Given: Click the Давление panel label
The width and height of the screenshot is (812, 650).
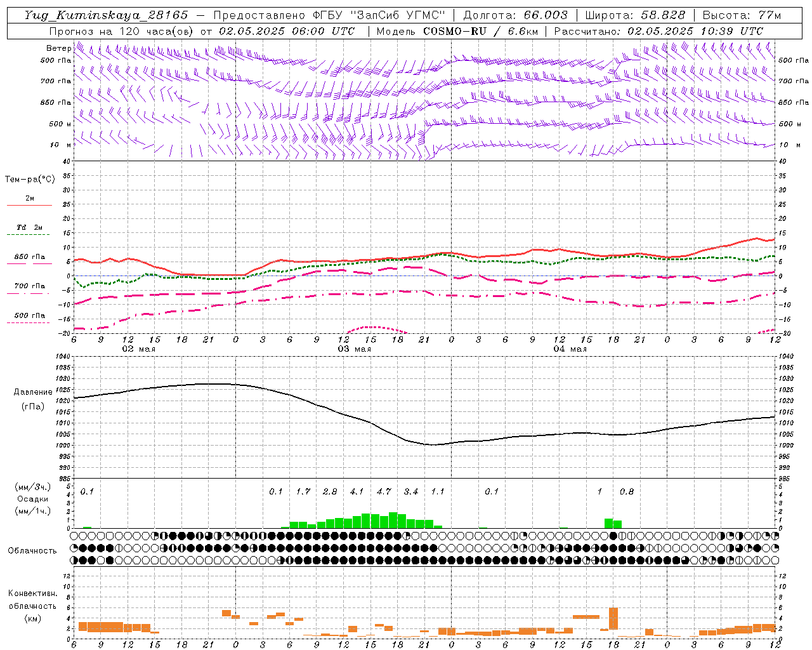Looking at the screenshot, I should click(33, 392).
